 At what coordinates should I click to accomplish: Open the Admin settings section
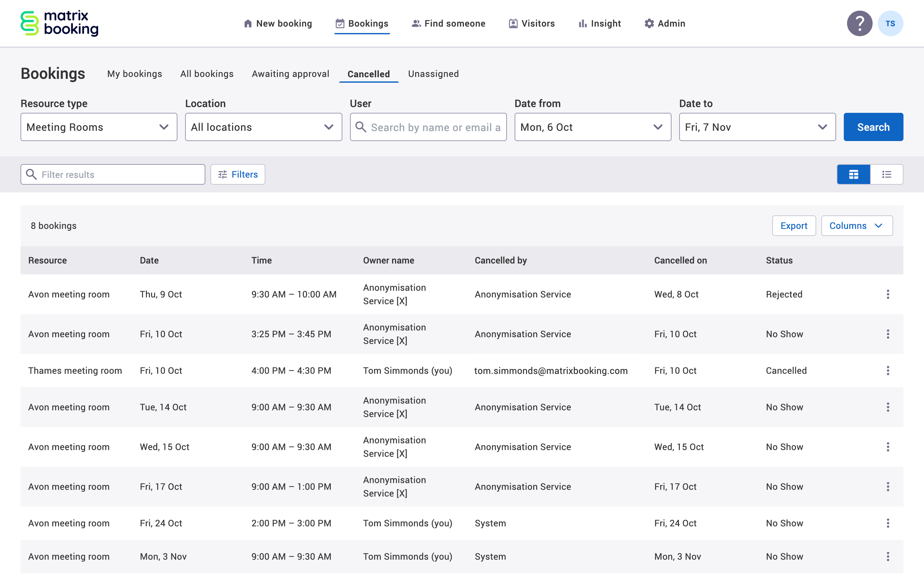pyautogui.click(x=664, y=23)
